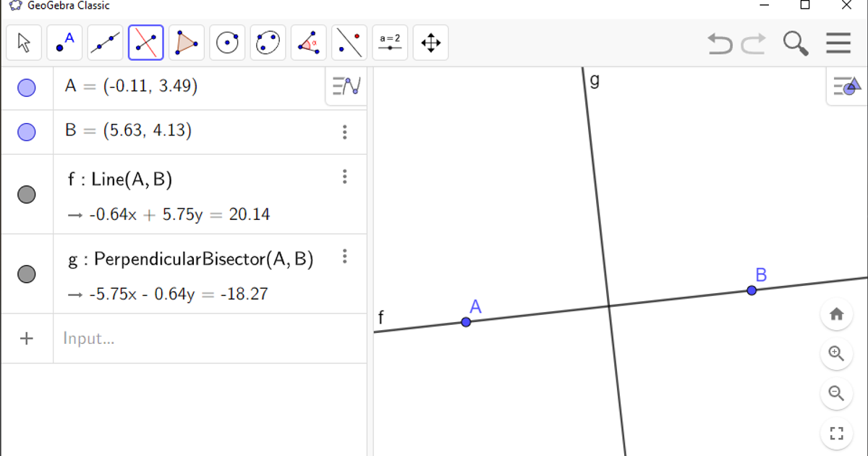Click the home button to reset view
The image size is (868, 456).
pyautogui.click(x=837, y=314)
